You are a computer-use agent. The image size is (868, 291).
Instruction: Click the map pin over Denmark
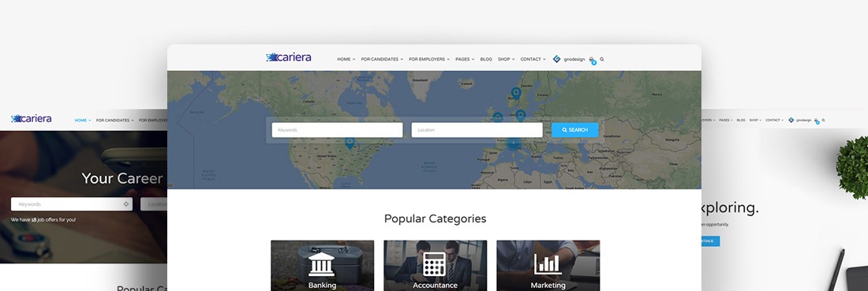[520, 115]
